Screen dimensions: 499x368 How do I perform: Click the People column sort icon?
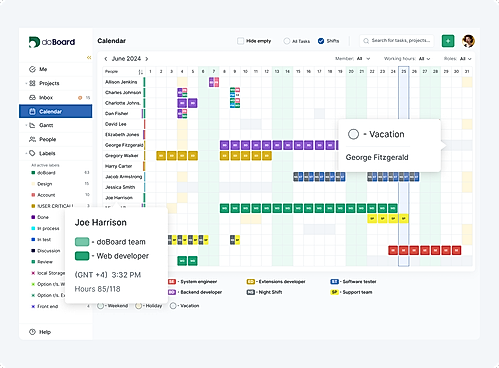[140, 72]
